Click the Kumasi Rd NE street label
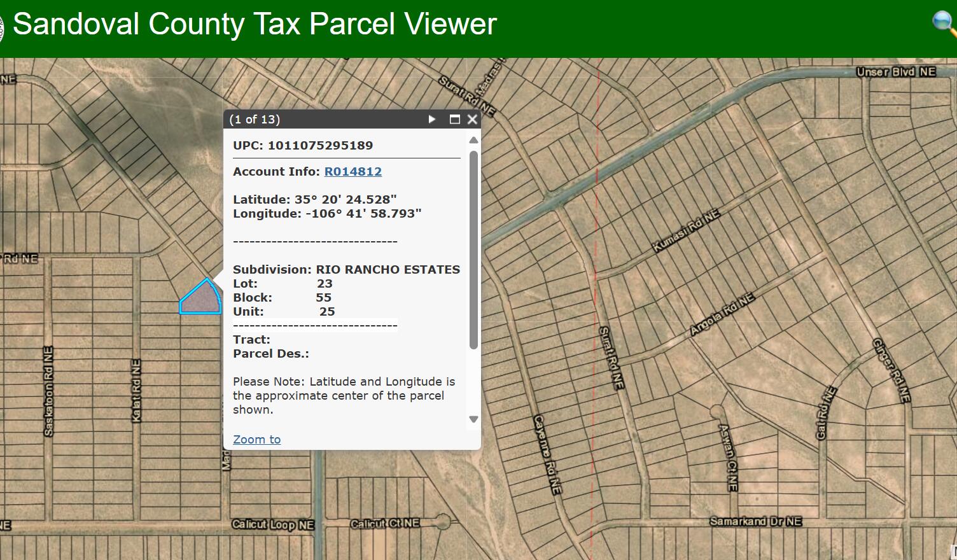 (x=686, y=231)
